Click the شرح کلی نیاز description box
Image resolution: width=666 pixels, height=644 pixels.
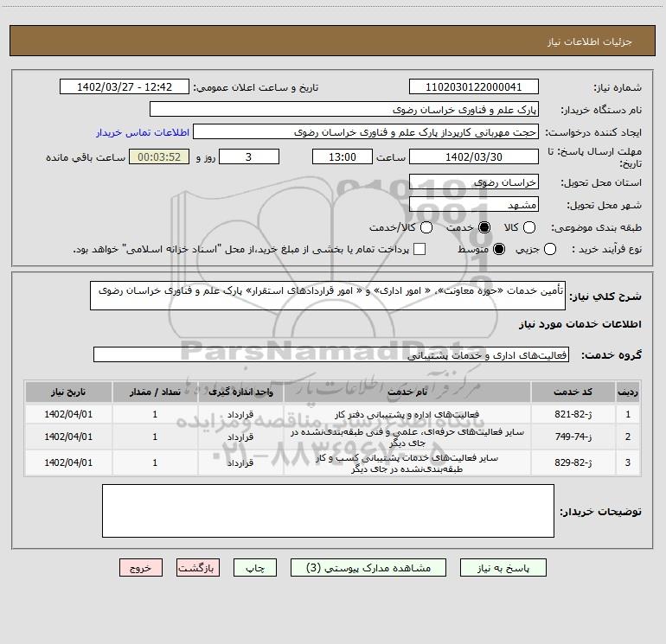point(328,296)
